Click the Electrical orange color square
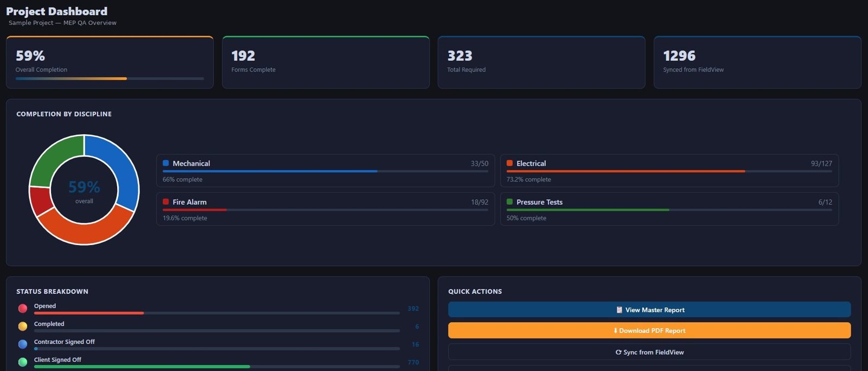Screen dimensions: 868x371 tap(509, 163)
